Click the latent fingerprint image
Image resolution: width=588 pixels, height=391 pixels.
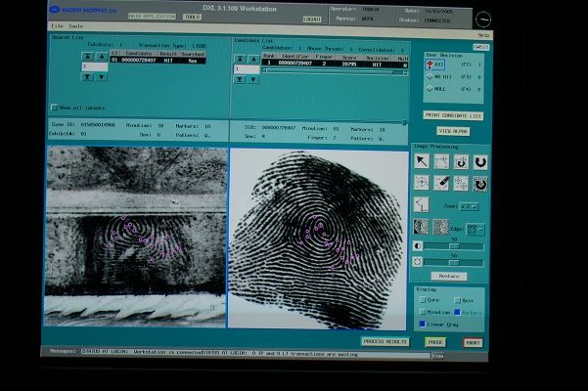(136, 237)
